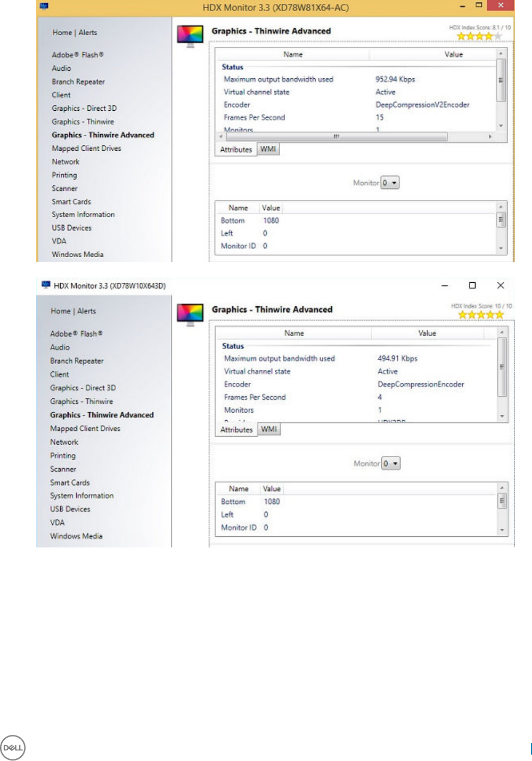
Task: Select Graphics - Direct 3D in bottom window
Action: 83,388
